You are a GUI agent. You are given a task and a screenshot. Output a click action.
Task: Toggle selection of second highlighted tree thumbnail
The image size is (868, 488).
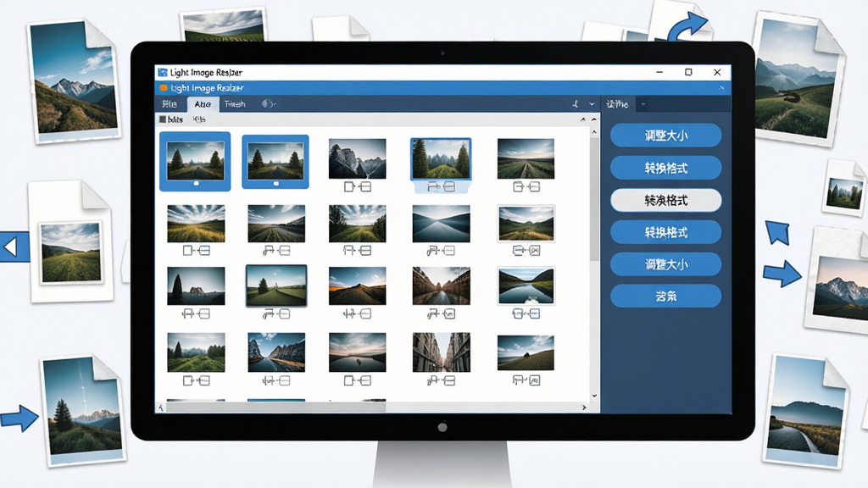tap(275, 162)
